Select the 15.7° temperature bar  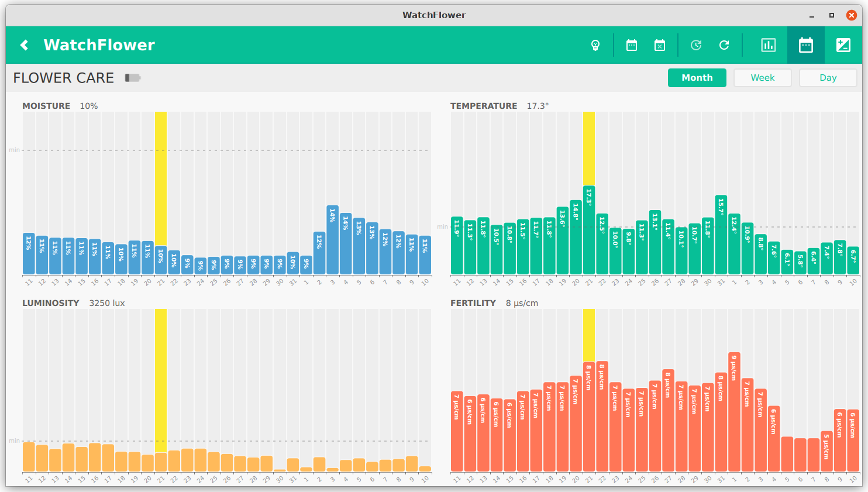tap(721, 235)
